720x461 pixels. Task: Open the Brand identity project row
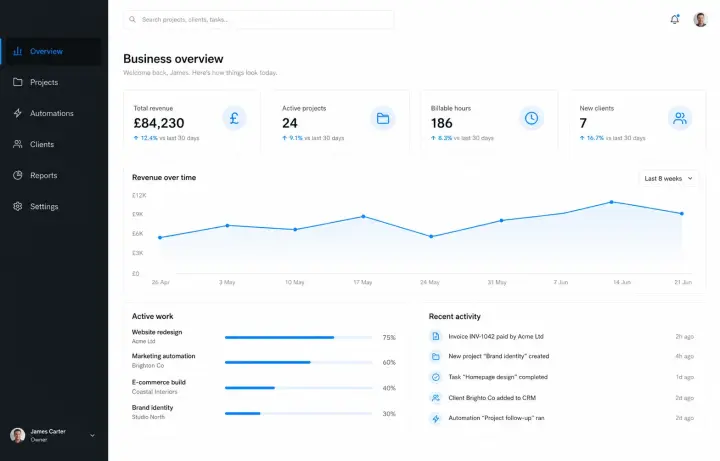152,407
